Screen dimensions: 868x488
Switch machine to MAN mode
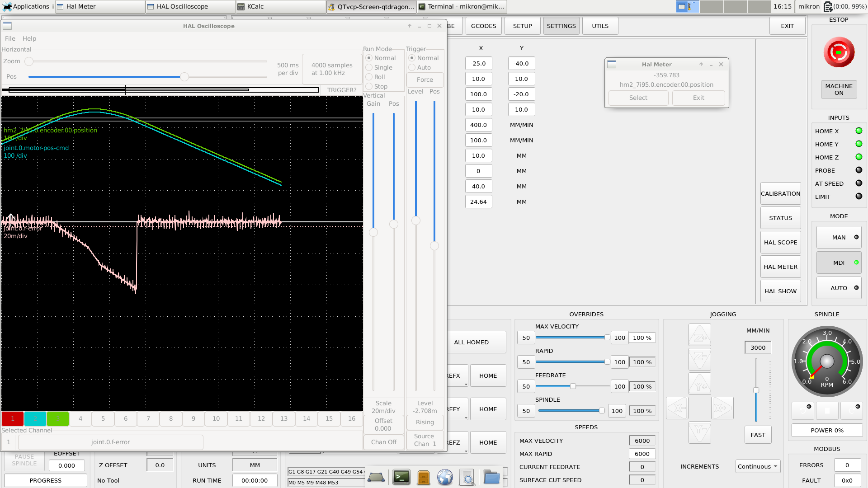[x=839, y=237]
